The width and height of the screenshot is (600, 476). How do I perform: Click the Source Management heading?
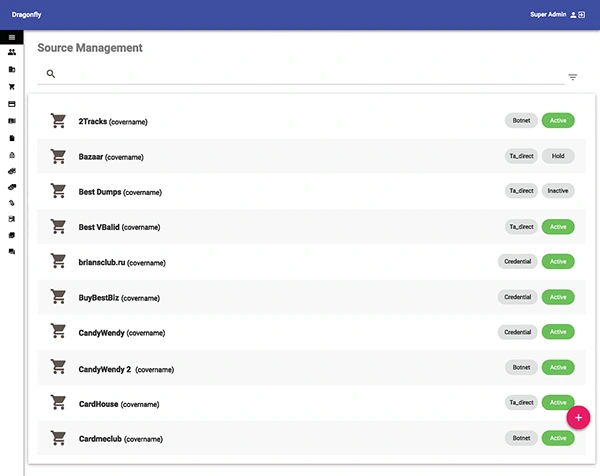pos(90,48)
